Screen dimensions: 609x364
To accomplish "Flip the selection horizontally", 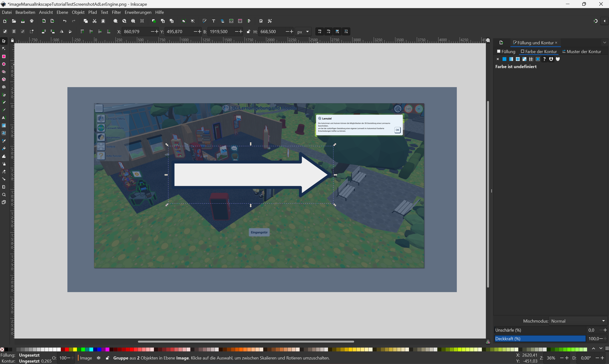I will (62, 32).
